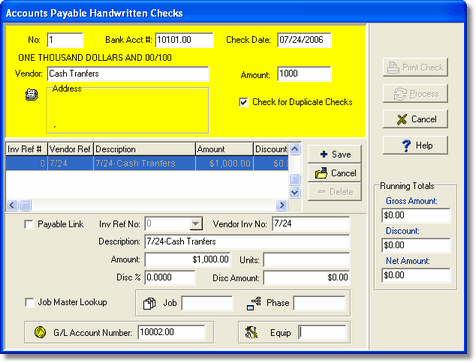Viewport: 476px width, 363px height.
Task: Click the Check Date field
Action: tap(304, 40)
